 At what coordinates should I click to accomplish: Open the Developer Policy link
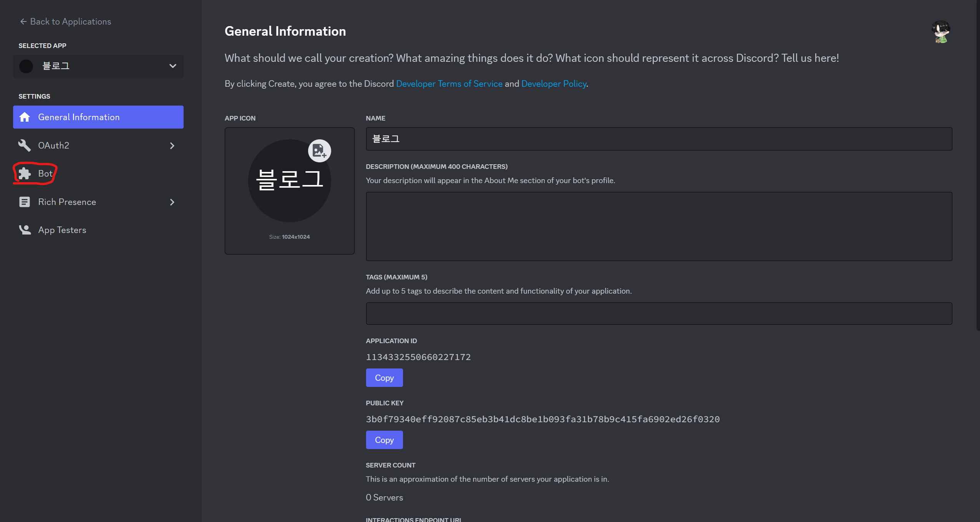point(553,84)
